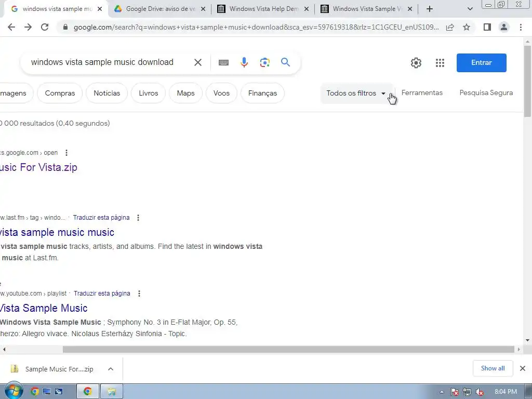The height and width of the screenshot is (399, 532).
Task: Expand the Todos os filtros dropdown
Action: point(356,93)
